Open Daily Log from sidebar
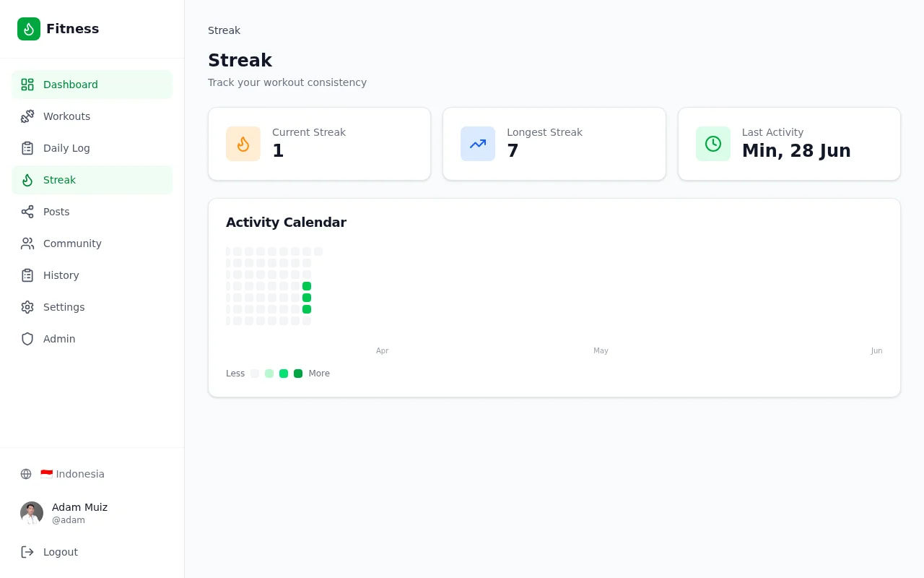Screen dimensions: 924x578 click(92, 148)
